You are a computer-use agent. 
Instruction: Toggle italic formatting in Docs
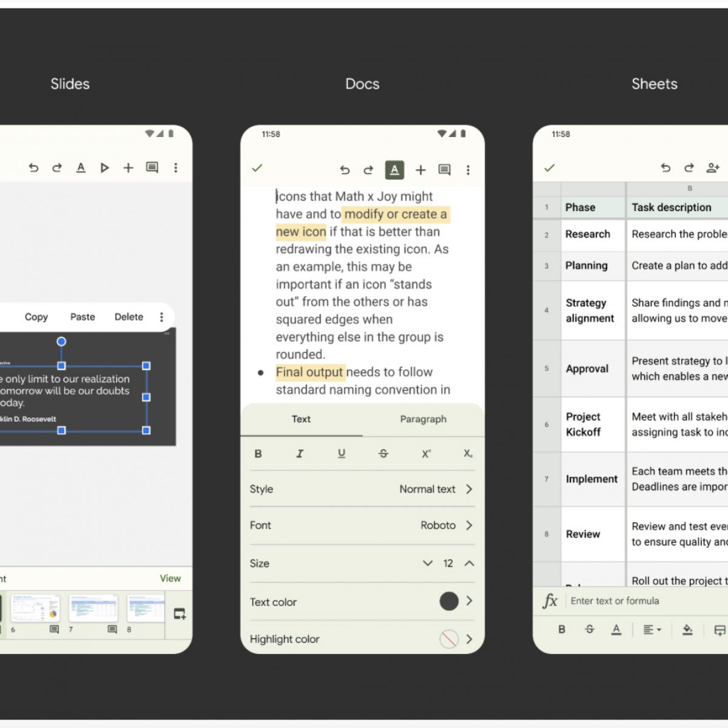[300, 454]
